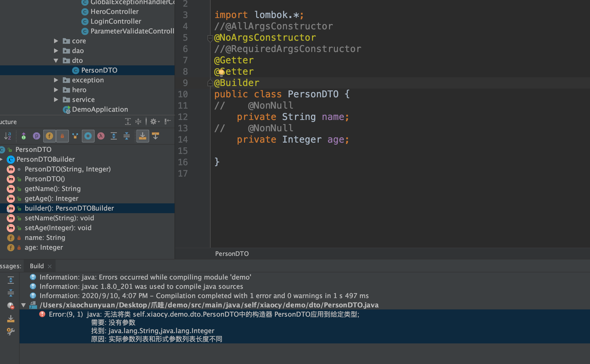Select the PersonDTO class in project tree

click(x=99, y=70)
